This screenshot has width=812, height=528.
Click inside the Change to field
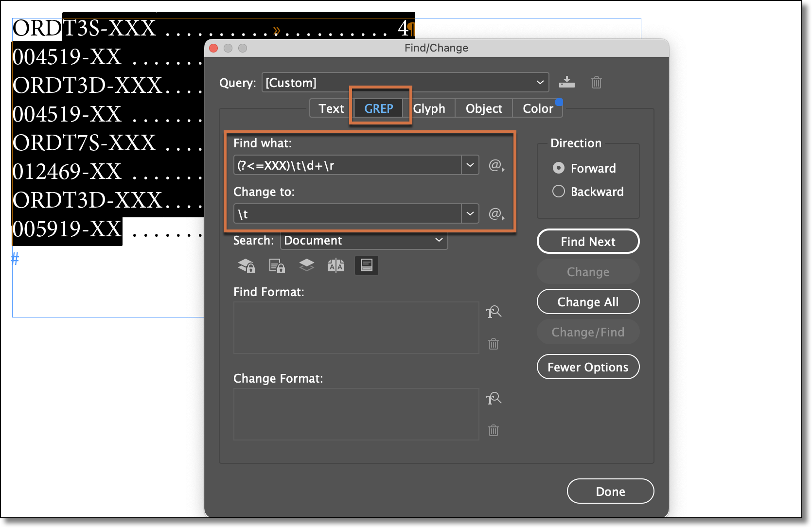(348, 213)
